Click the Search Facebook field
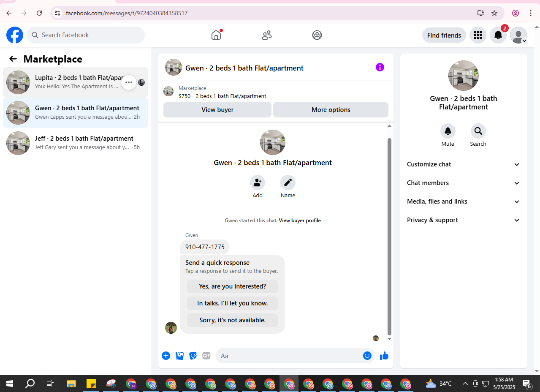 click(x=86, y=35)
